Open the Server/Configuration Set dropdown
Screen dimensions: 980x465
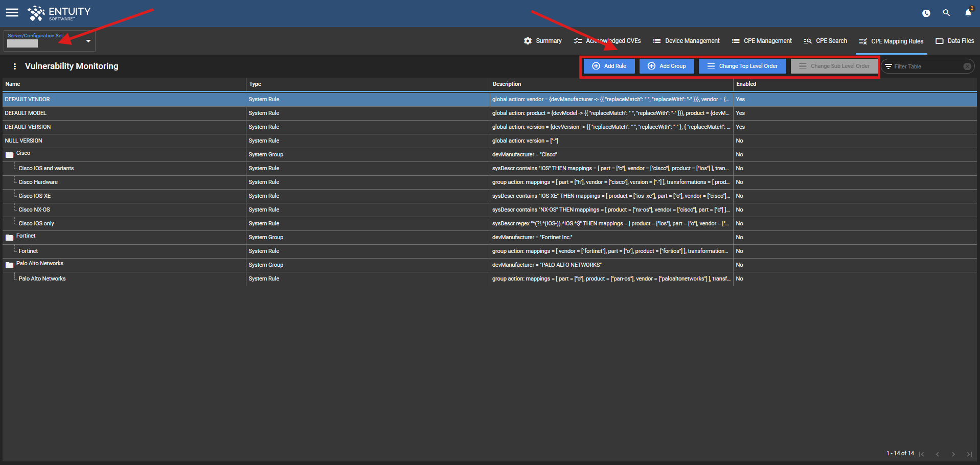click(50, 41)
